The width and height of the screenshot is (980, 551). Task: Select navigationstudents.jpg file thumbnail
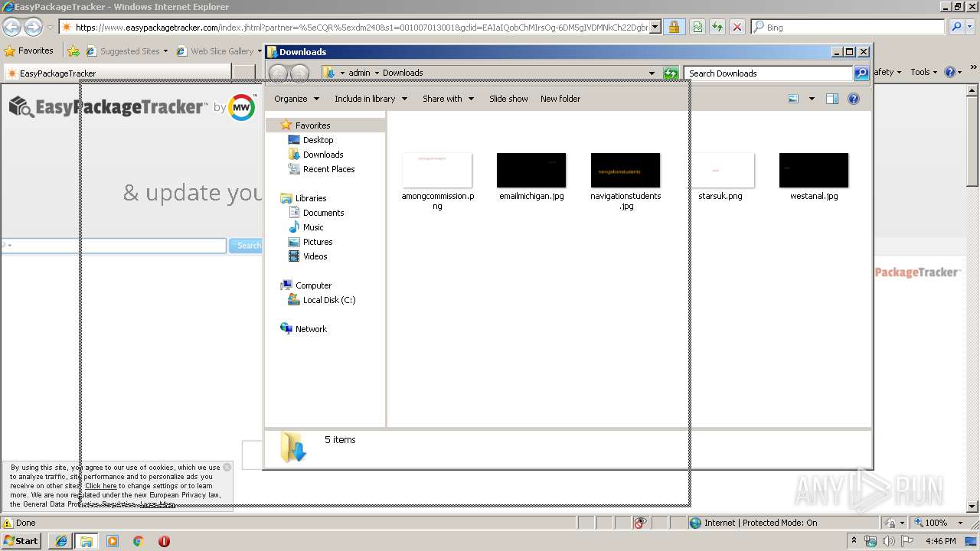[626, 170]
